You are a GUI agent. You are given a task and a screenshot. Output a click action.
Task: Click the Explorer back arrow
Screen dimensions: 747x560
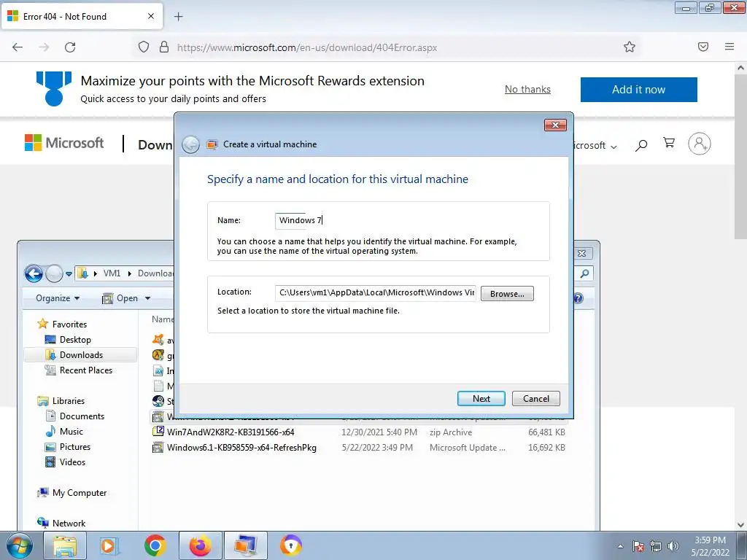coord(34,273)
